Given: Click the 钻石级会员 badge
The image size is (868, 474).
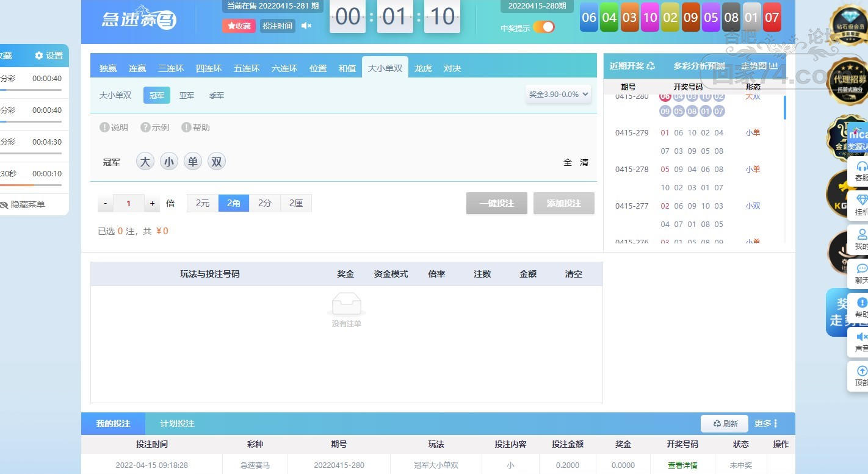Looking at the screenshot, I should tap(849, 24).
